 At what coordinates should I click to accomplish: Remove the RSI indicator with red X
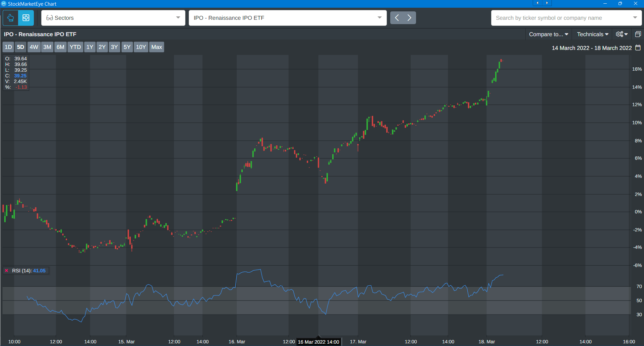click(6, 271)
